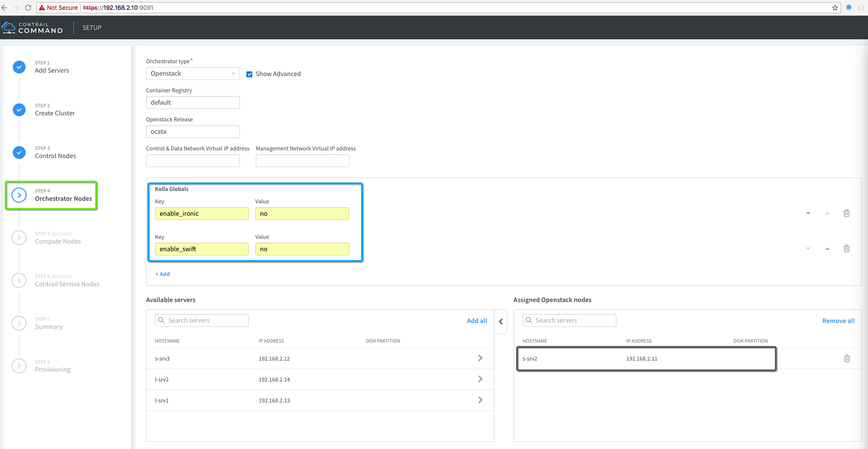This screenshot has height=449, width=868.
Task: Click browser forward arrow
Action: 16,8
